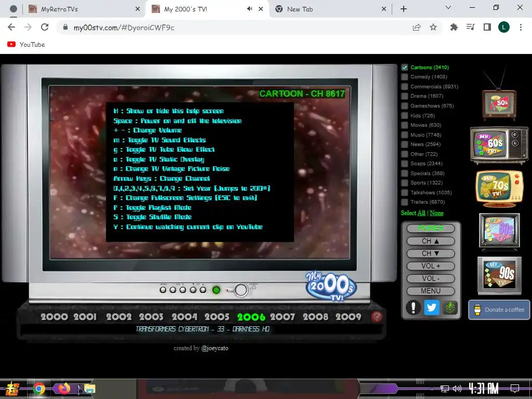Select year 2005 on TV stand
This screenshot has width=532, height=399.
pyautogui.click(x=217, y=317)
